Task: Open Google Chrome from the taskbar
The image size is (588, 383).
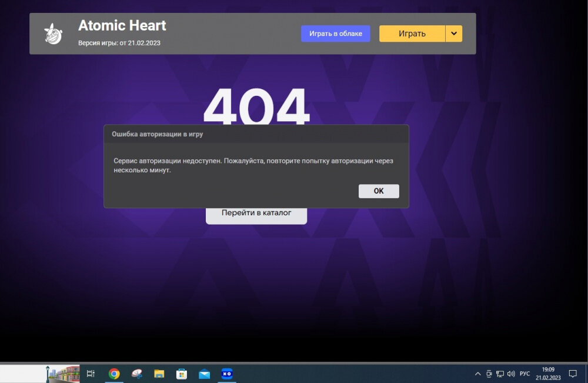Action: point(114,374)
